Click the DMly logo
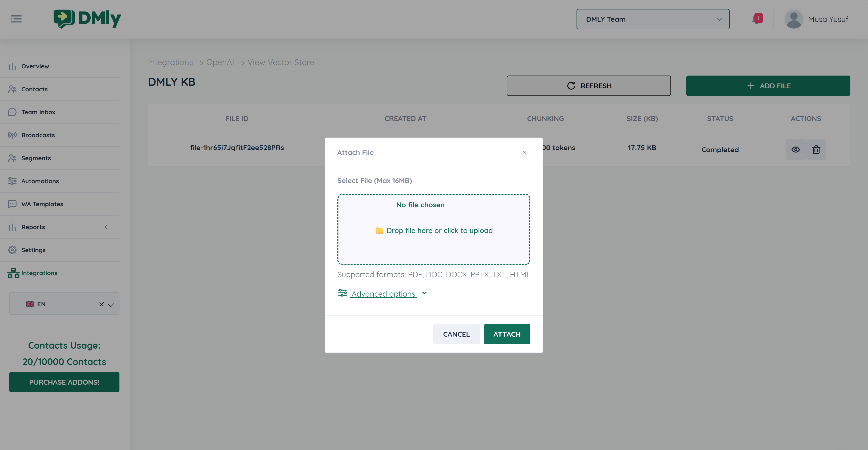This screenshot has width=868, height=450. click(x=87, y=19)
